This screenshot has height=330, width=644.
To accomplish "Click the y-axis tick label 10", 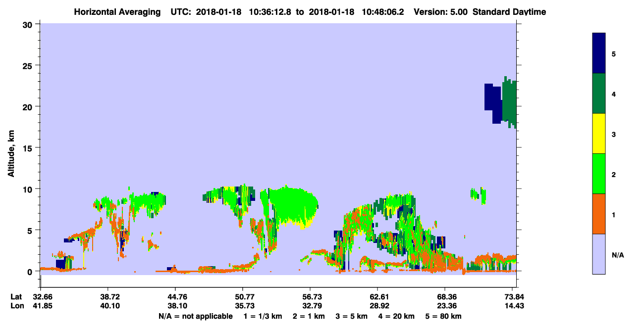I will coord(28,189).
